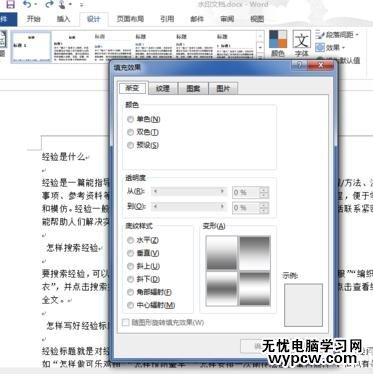Image resolution: width=373 pixels, height=374 pixels.
Task: Switch to the 页面布局 ribbon tab
Action: pos(130,19)
